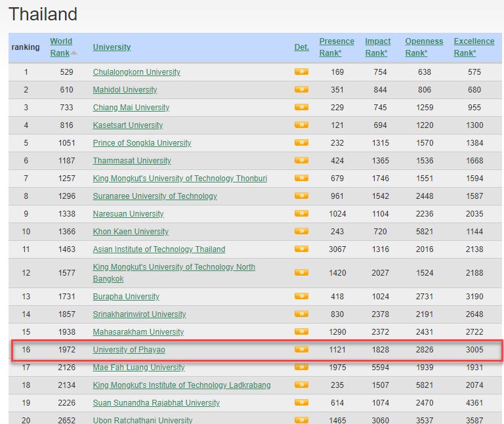This screenshot has width=504, height=424.
Task: Click details arrow for Naresuan University
Action: (301, 213)
